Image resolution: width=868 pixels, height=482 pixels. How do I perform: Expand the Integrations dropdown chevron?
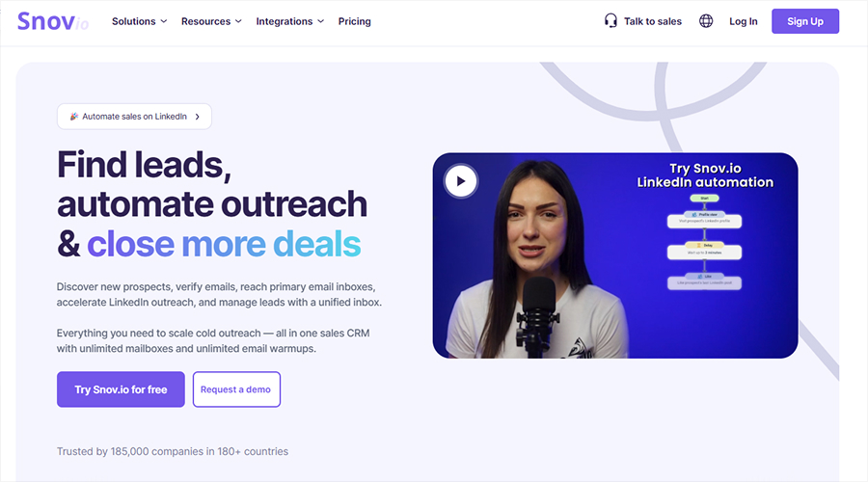coord(320,21)
